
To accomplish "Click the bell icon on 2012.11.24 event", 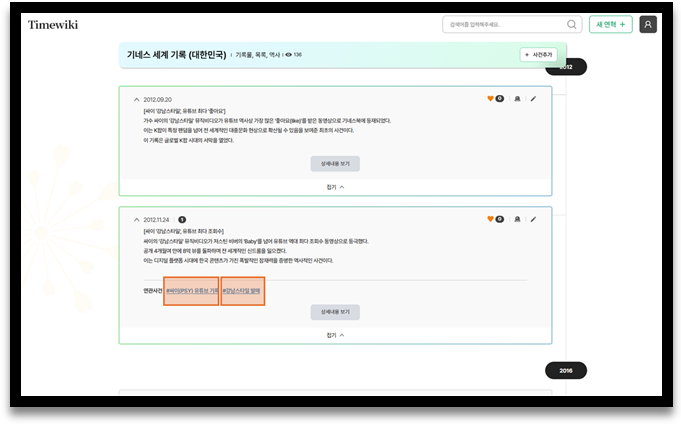I will (x=517, y=219).
